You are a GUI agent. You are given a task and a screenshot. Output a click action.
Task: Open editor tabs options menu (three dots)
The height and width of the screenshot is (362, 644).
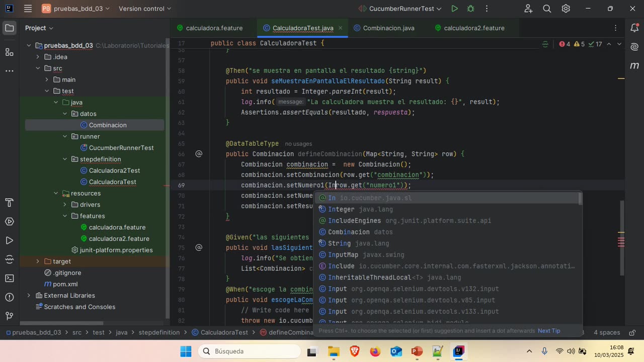coord(615,28)
